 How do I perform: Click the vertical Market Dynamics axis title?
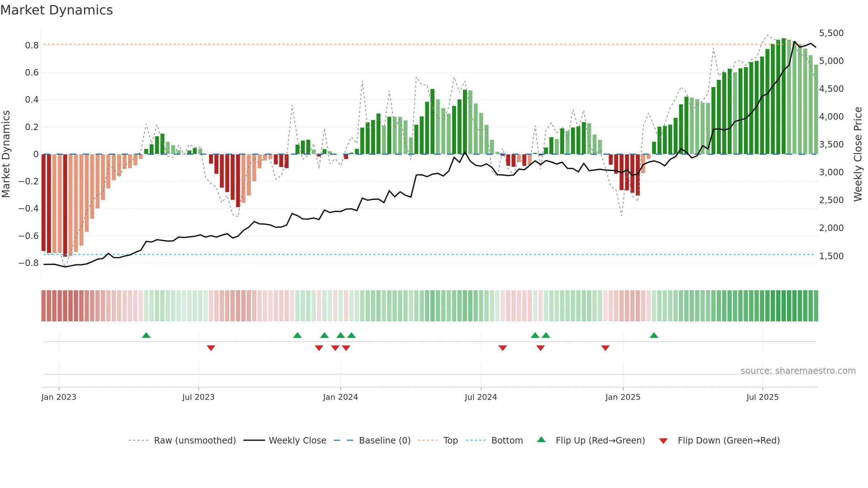click(x=6, y=154)
